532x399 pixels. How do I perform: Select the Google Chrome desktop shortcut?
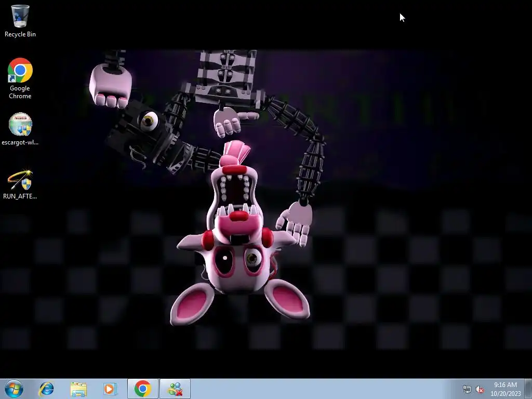click(20, 78)
